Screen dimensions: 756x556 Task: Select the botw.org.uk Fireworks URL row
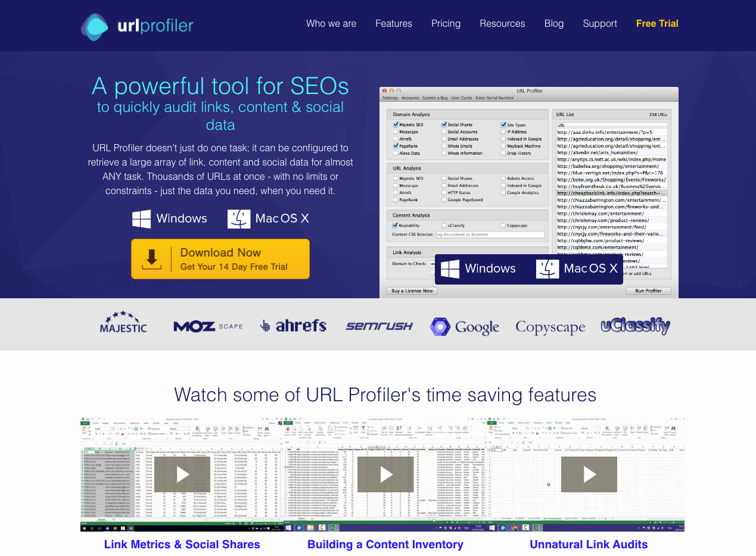tap(611, 180)
